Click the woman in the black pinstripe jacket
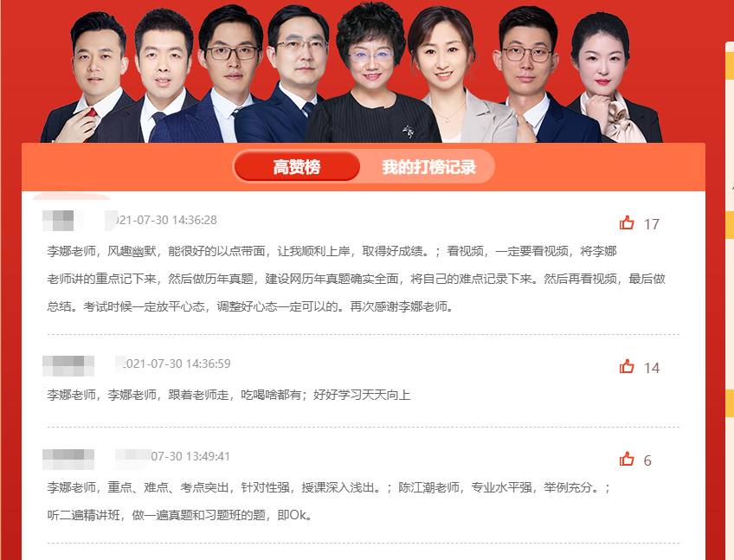Viewport: 734px width, 560px height. [x=372, y=74]
